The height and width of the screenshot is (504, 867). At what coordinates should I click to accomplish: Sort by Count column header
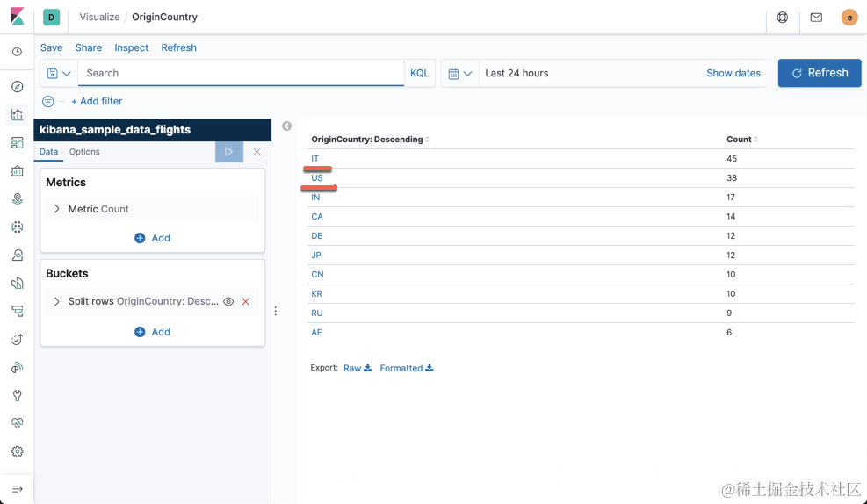(742, 140)
